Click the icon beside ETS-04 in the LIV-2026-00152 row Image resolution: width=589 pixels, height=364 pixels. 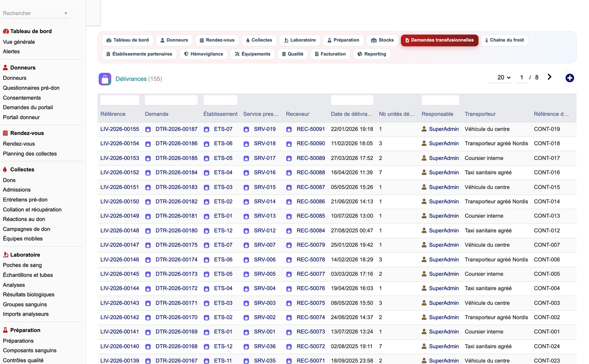pyautogui.click(x=206, y=173)
